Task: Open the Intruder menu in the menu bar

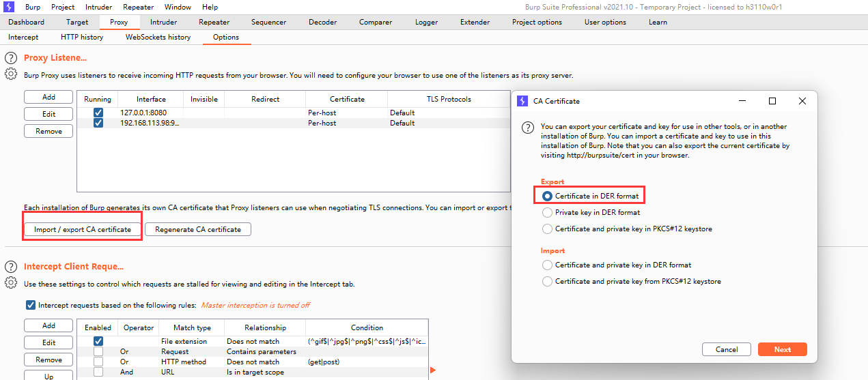Action: (98, 7)
